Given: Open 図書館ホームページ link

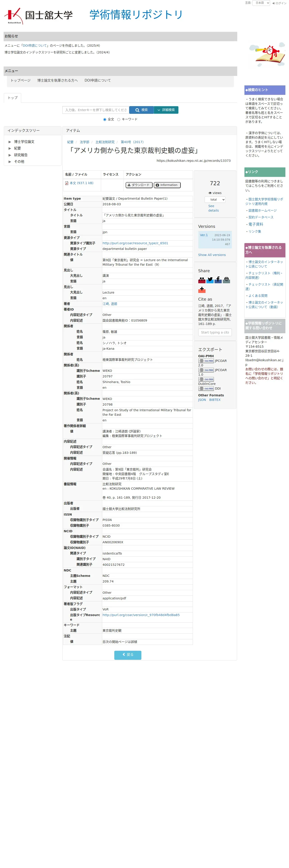Looking at the screenshot, I should pyautogui.click(x=262, y=211).
